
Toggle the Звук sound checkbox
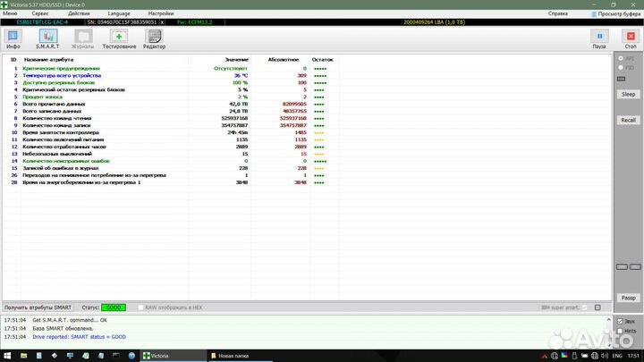pos(618,321)
